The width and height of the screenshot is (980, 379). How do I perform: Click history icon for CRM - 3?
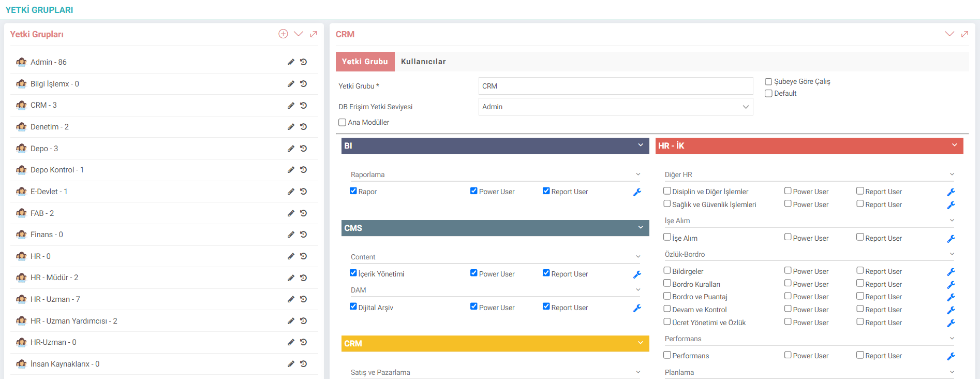pos(304,105)
